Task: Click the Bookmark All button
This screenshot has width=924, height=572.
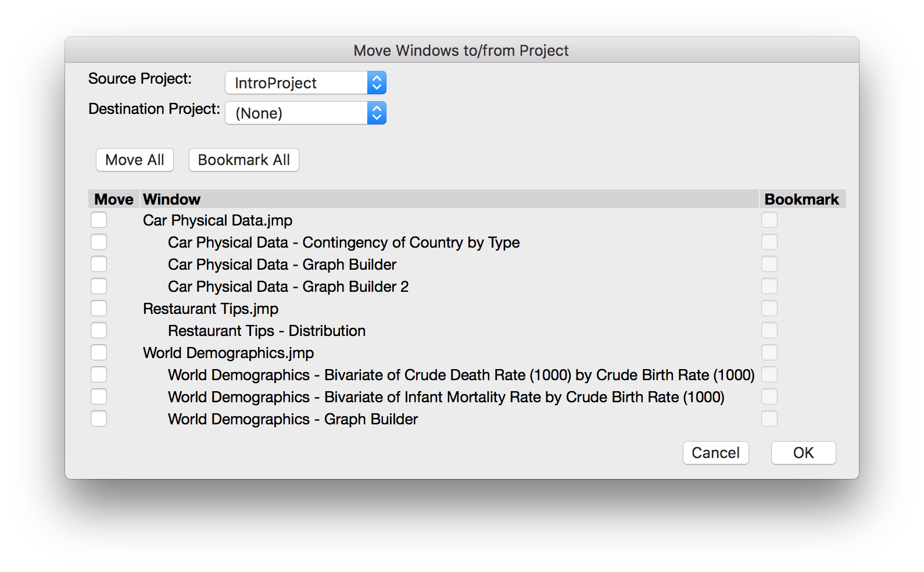Action: point(243,160)
